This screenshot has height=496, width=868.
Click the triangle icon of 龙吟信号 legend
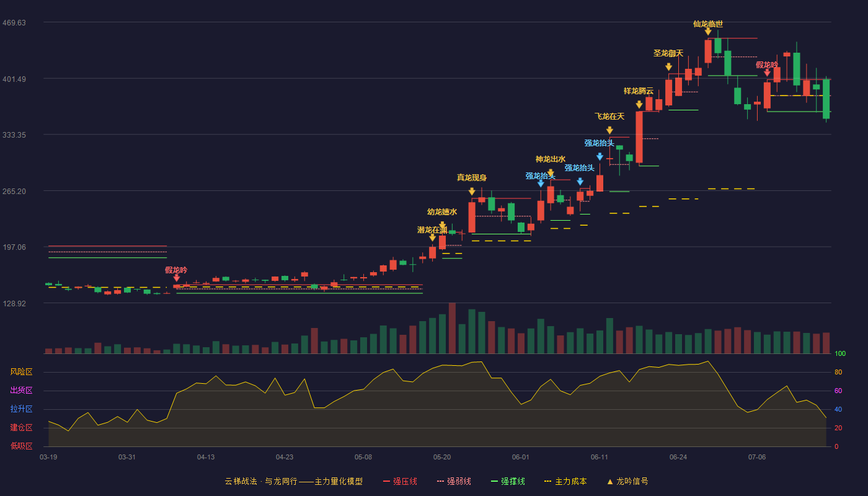point(609,481)
